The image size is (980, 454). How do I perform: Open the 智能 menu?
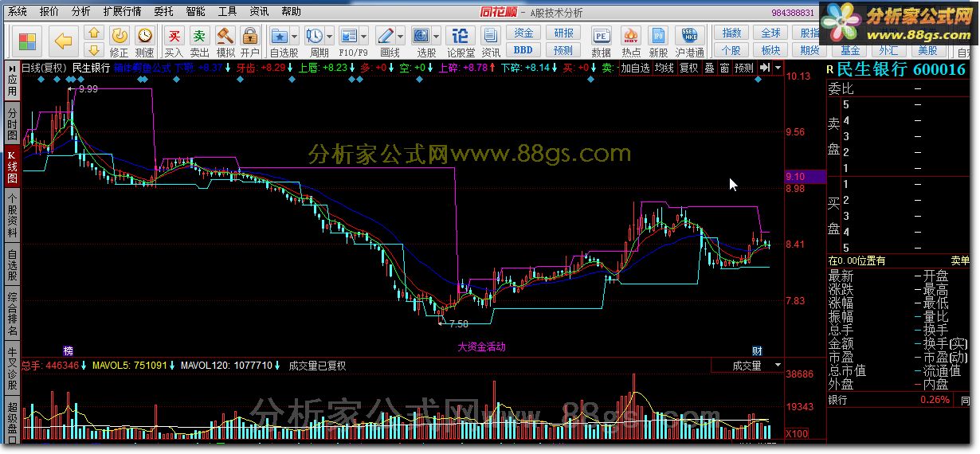pyautogui.click(x=195, y=11)
